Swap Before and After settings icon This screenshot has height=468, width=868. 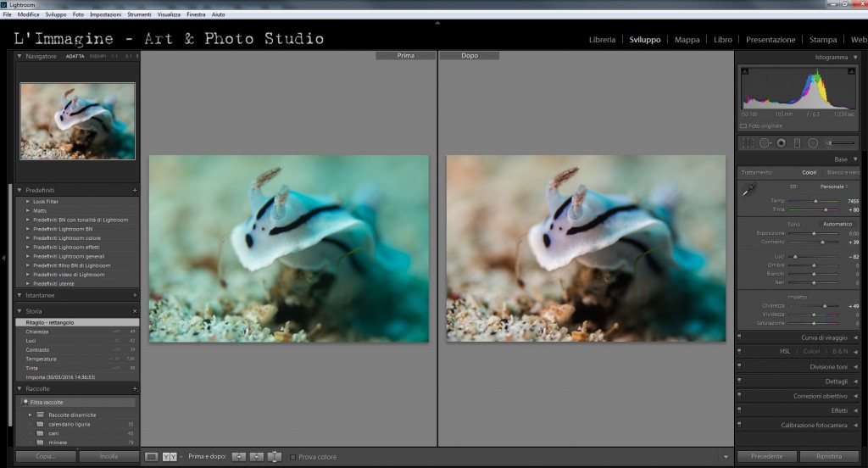pos(274,457)
